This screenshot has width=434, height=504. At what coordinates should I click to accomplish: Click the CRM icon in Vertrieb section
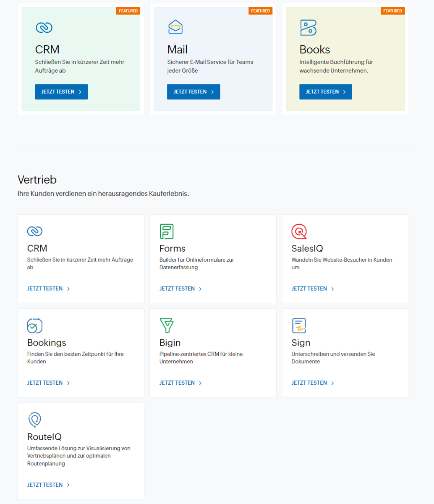point(35,231)
